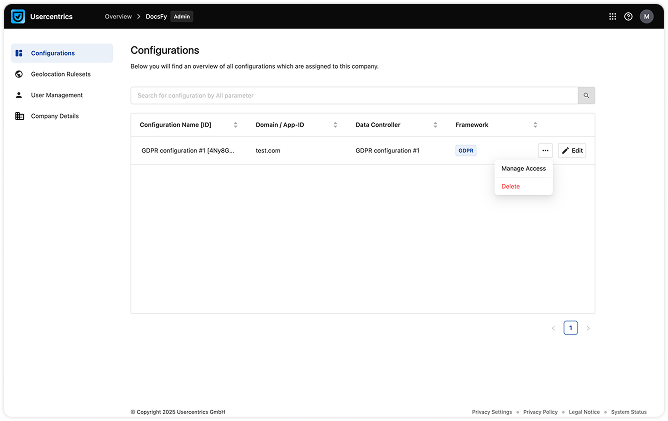Sort by Framework column
The image size is (668, 421).
click(x=535, y=125)
